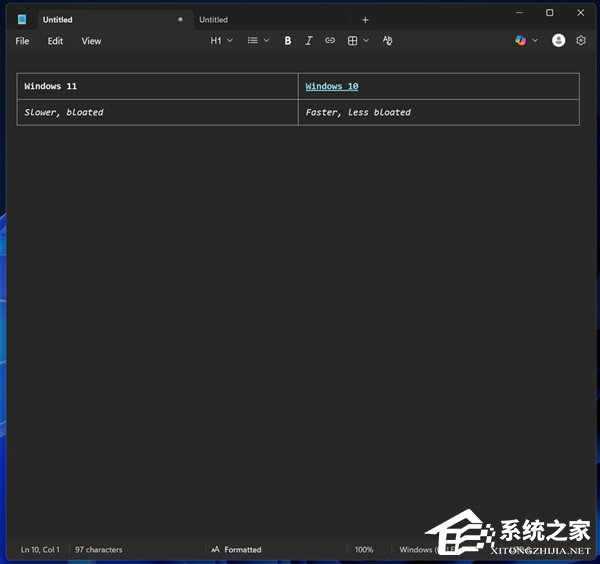Clear formatting with the Ab icon
This screenshot has width=600, height=564.
388,41
